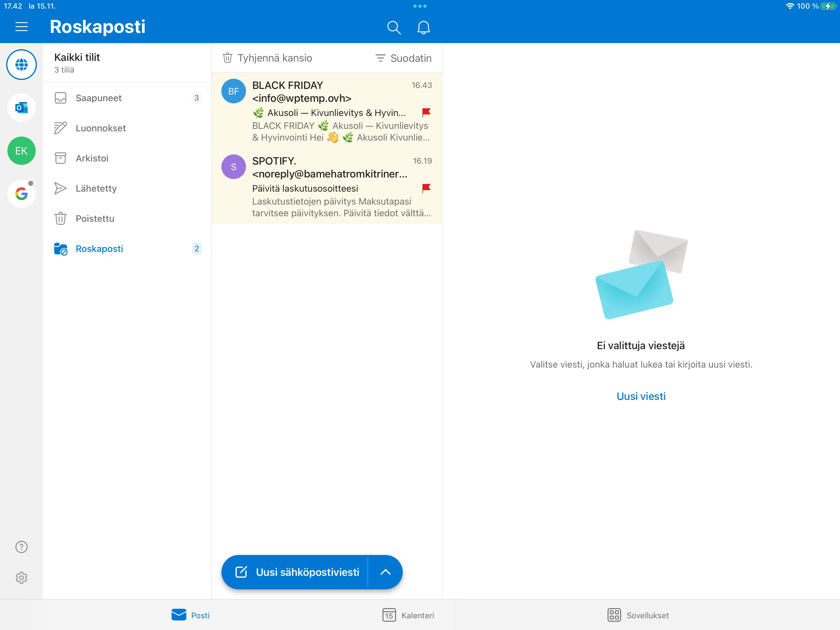Tap the three dots at top center

pyautogui.click(x=420, y=6)
